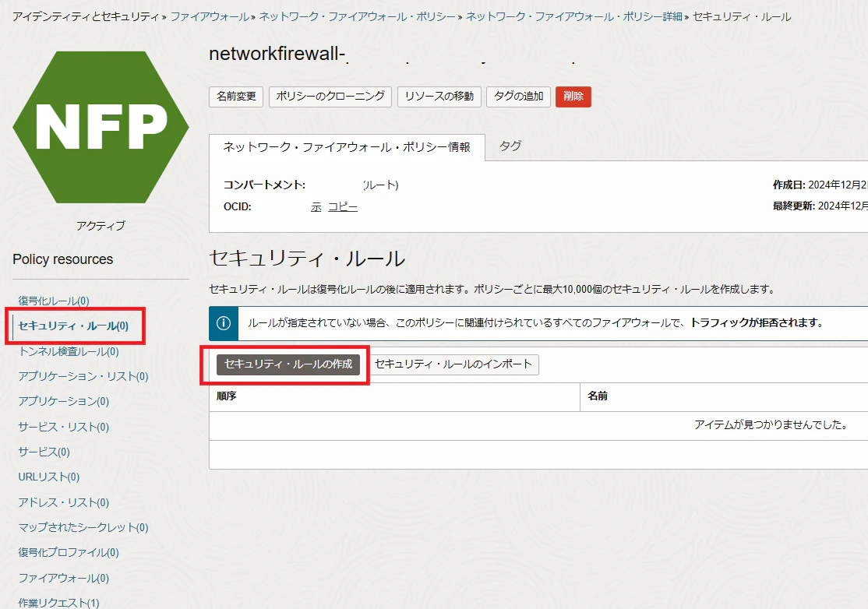Go to ネットワーク・ファイアウォール・ポリシー breadcrumb
The height and width of the screenshot is (609, 868).
(x=357, y=16)
